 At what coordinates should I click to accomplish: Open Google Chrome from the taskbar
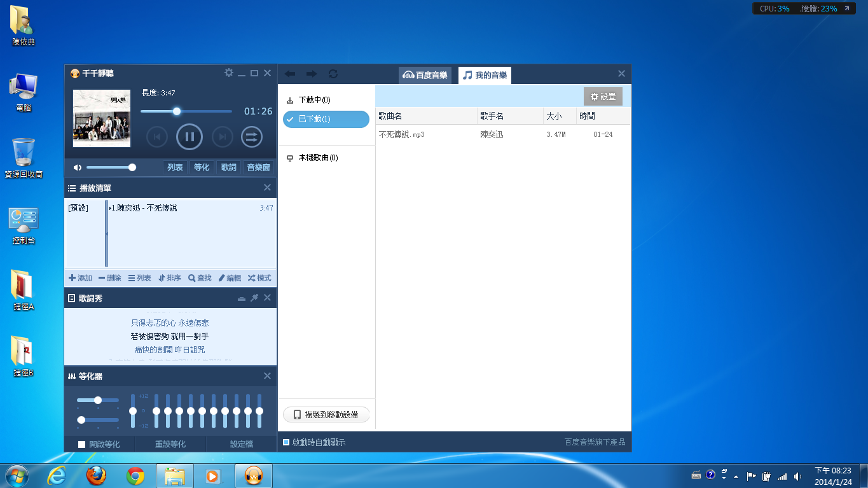pyautogui.click(x=135, y=475)
